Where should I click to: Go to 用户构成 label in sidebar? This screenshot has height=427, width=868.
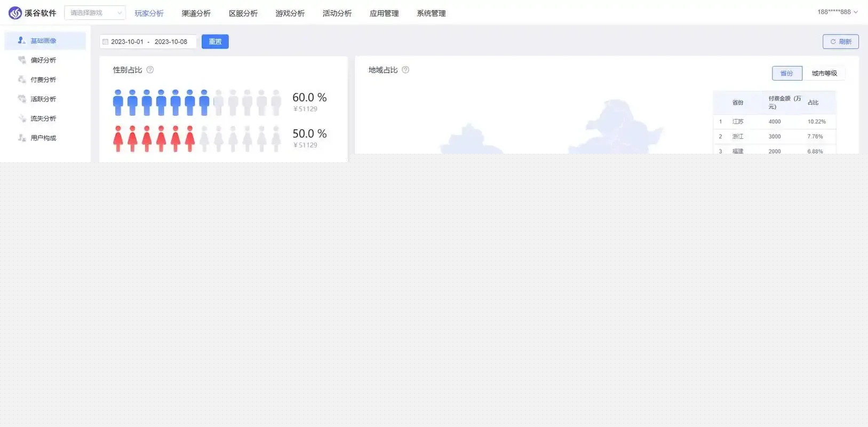(43, 138)
